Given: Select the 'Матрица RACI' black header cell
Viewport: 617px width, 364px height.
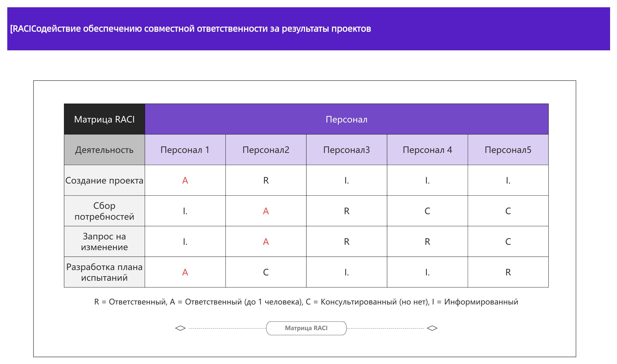Looking at the screenshot, I should (104, 119).
